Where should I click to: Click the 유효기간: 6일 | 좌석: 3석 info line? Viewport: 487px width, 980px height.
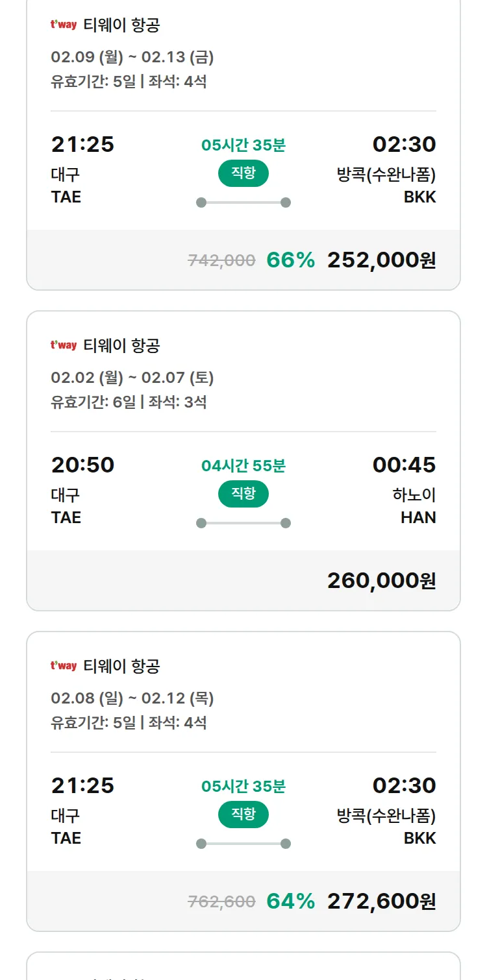coord(129,402)
